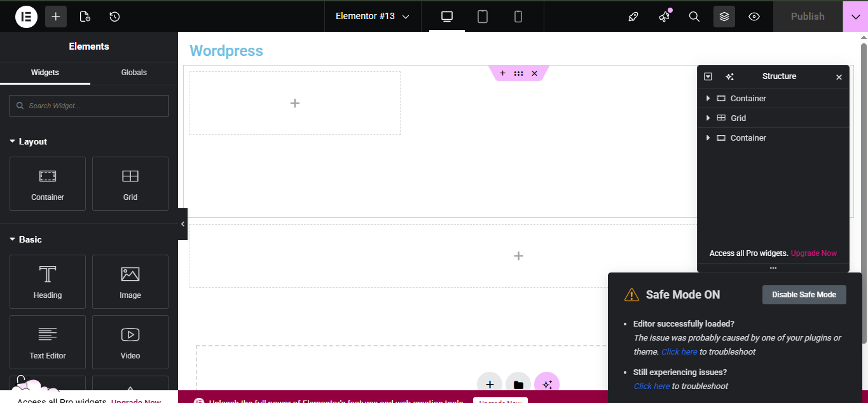Screen dimensions: 868x403
Task: Switch to mobile portrait view
Action: click(x=518, y=17)
